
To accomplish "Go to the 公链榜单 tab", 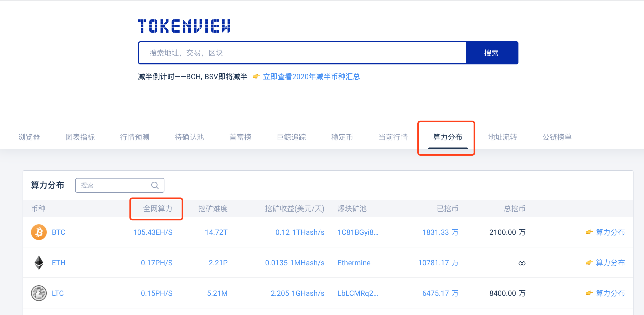I will (557, 137).
